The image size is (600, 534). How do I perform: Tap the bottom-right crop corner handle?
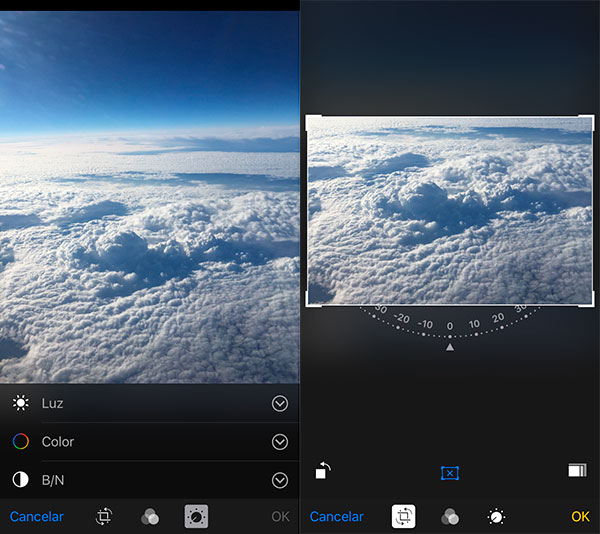click(x=587, y=299)
